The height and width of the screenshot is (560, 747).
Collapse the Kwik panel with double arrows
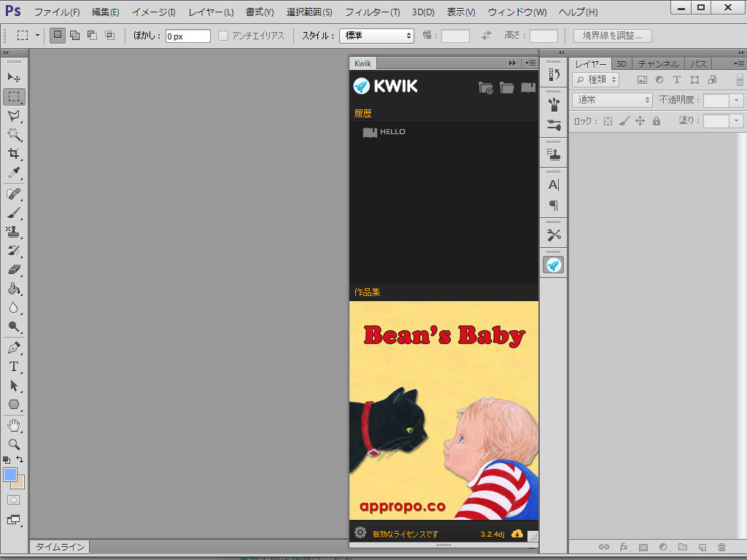tap(512, 63)
